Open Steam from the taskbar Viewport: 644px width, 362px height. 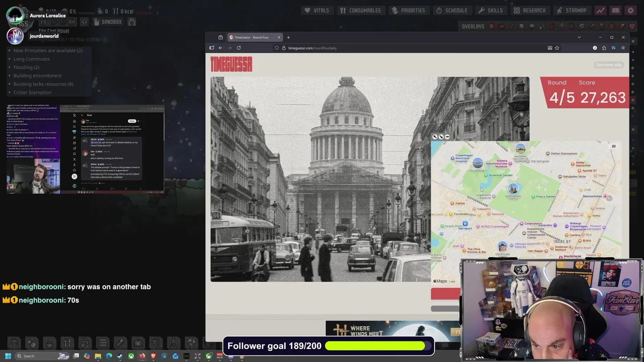coord(120,356)
